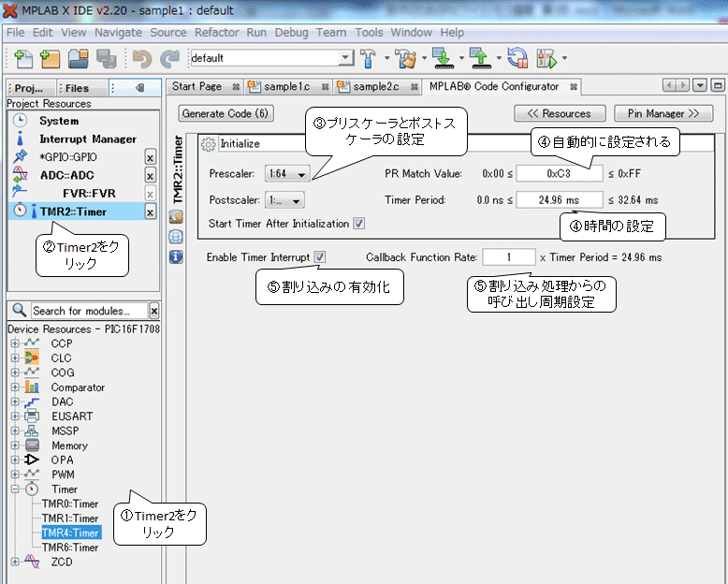Viewport: 728px width, 584px height.
Task: Click the New File toolbar icon
Action: tap(23, 58)
